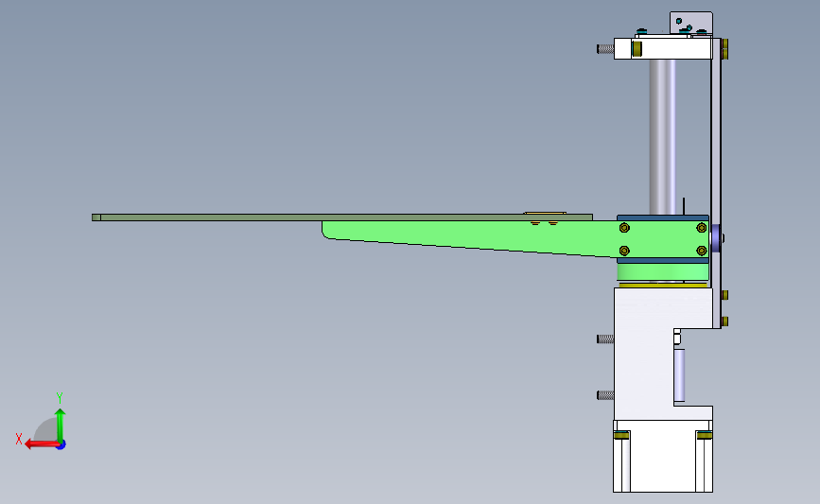
Task: Click the green Y axis arrow on the triad
Action: [x=61, y=426]
